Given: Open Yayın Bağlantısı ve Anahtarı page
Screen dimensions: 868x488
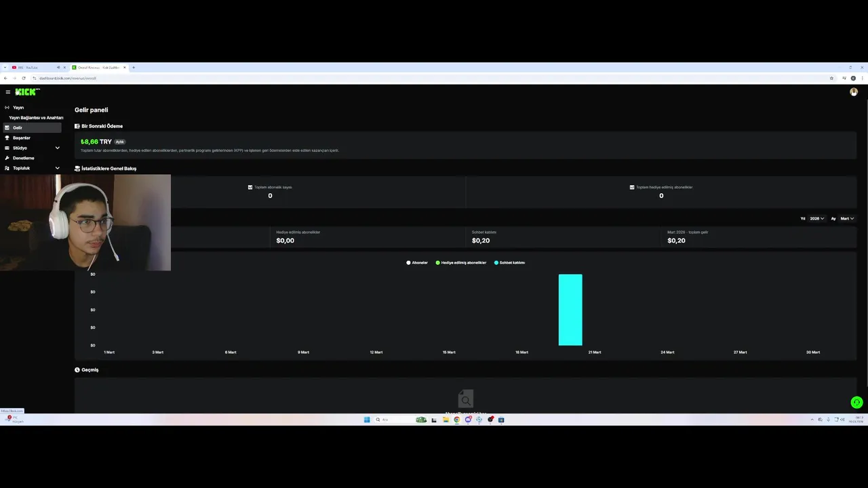Looking at the screenshot, I should pos(36,117).
